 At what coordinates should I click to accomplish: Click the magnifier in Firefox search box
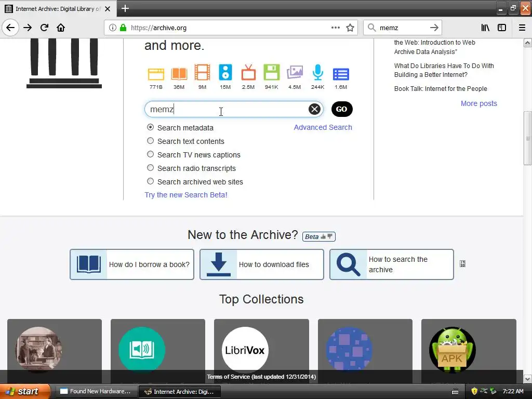372,28
